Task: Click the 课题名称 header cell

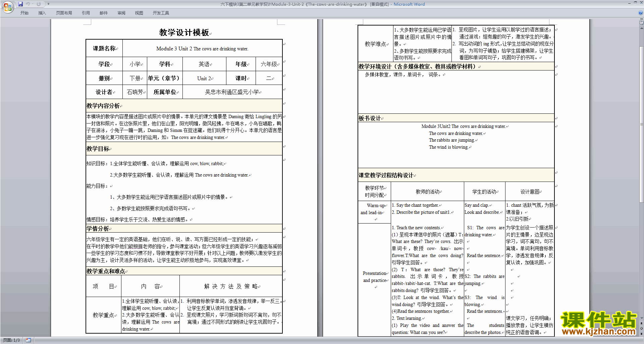Action: pos(104,48)
